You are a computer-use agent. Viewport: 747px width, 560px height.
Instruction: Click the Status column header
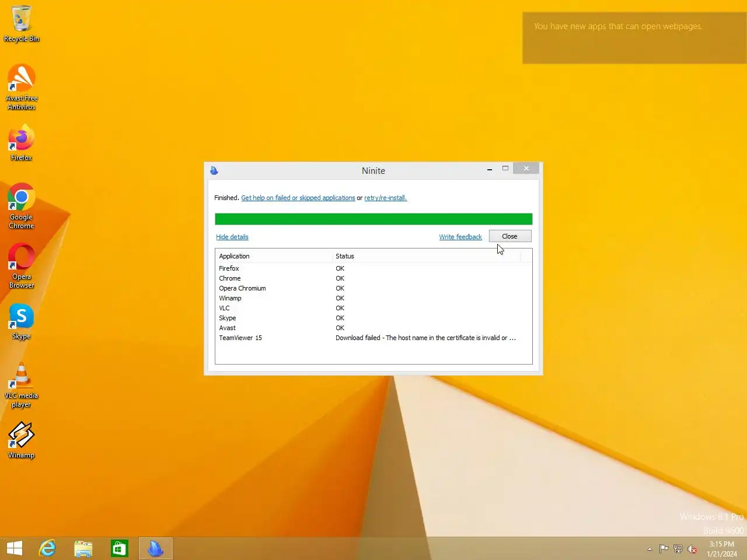click(426, 256)
